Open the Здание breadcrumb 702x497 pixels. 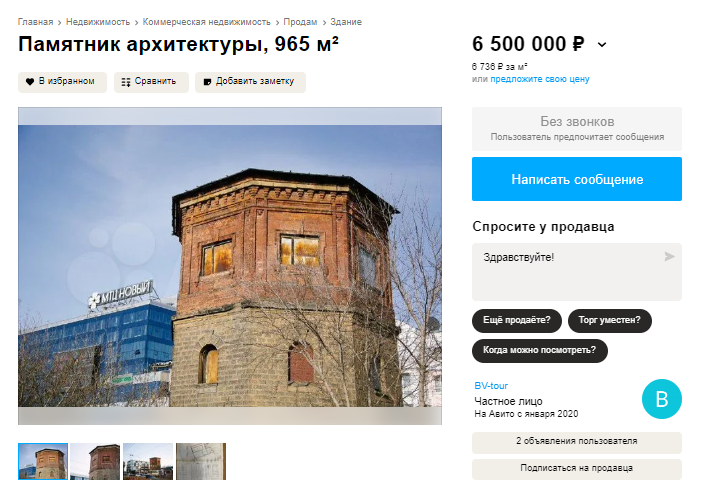346,22
